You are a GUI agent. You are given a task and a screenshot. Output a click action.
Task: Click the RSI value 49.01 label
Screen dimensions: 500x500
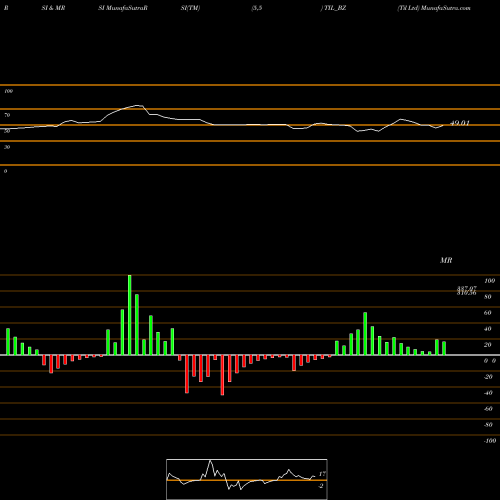tap(460, 123)
